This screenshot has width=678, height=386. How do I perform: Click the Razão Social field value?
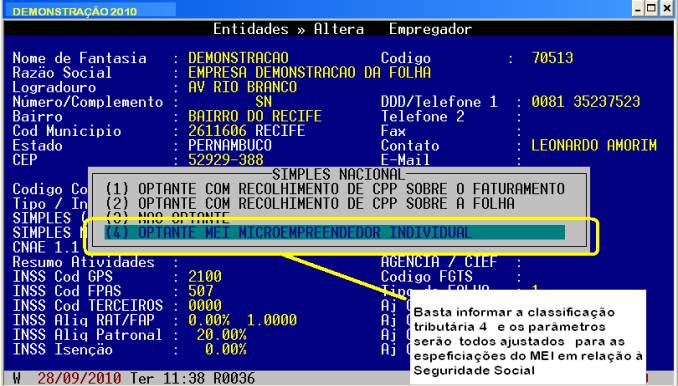coord(309,72)
